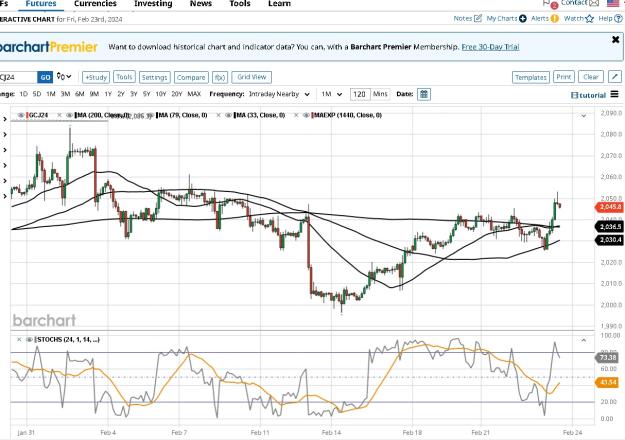Open the date calendar picker icon
Viewport: 625px width, 440px height.
click(424, 94)
